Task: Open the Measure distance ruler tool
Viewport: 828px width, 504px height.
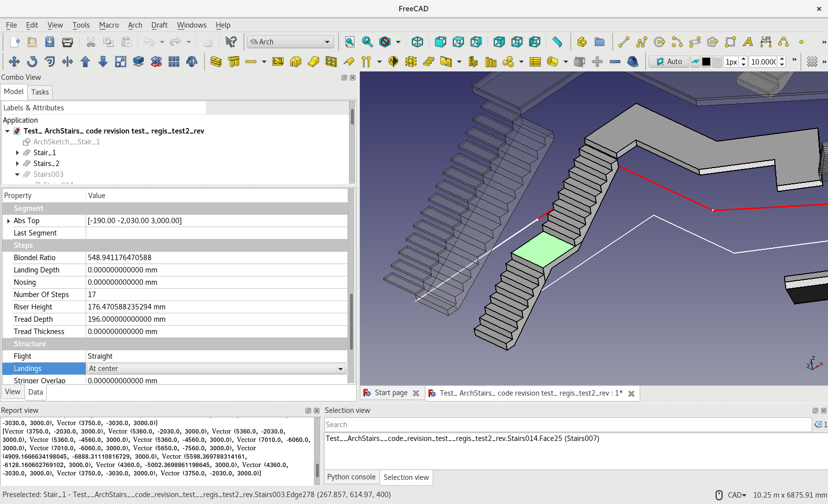Action: tap(557, 42)
